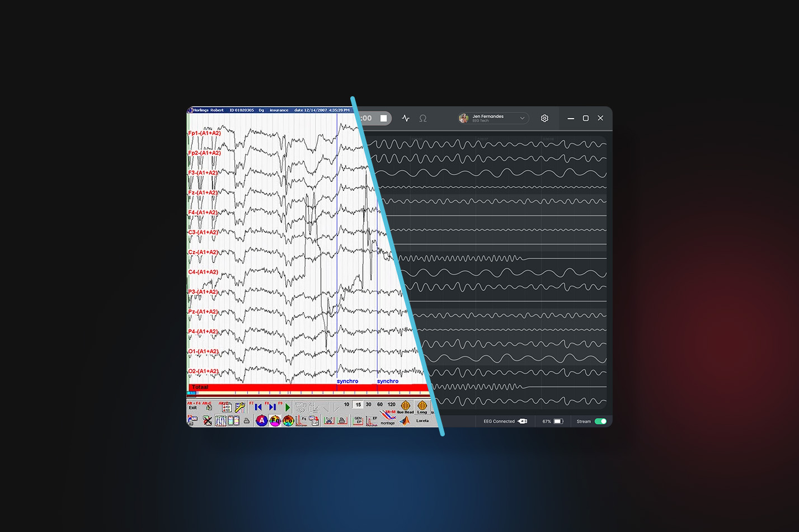Open the frequency map 'Fq' head icon

[x=275, y=421]
